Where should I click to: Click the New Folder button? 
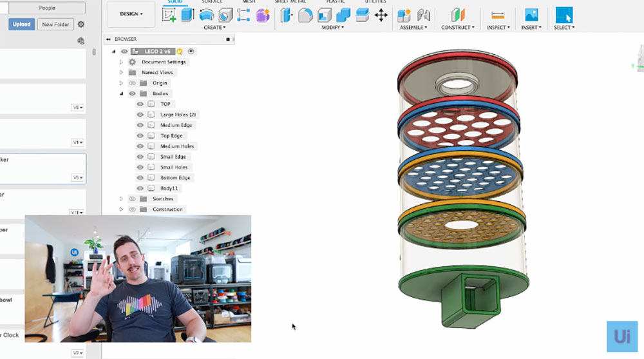click(55, 24)
